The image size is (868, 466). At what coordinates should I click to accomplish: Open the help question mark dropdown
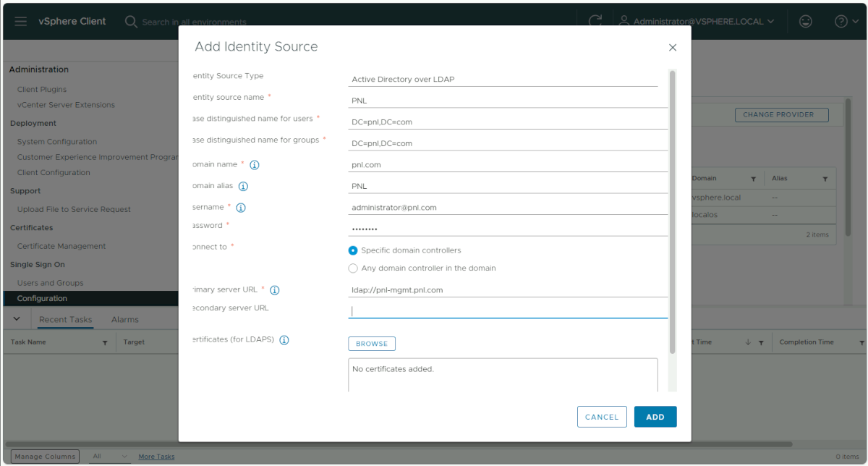(846, 21)
